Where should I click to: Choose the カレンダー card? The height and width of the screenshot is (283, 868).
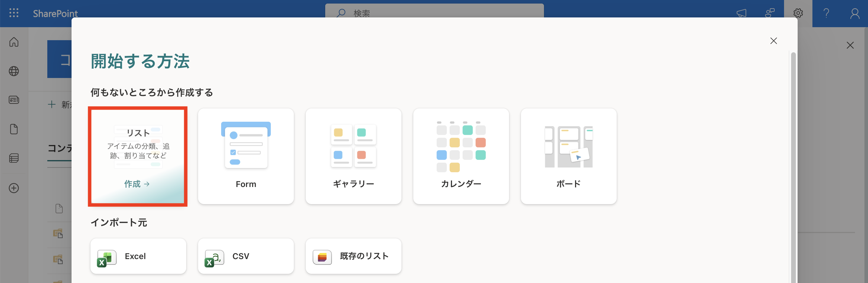[x=461, y=156]
